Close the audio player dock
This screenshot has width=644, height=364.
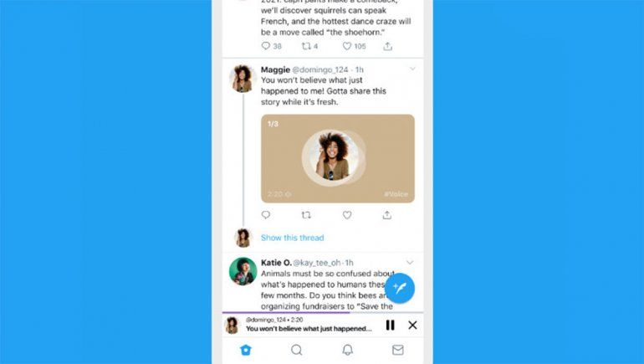[412, 325]
